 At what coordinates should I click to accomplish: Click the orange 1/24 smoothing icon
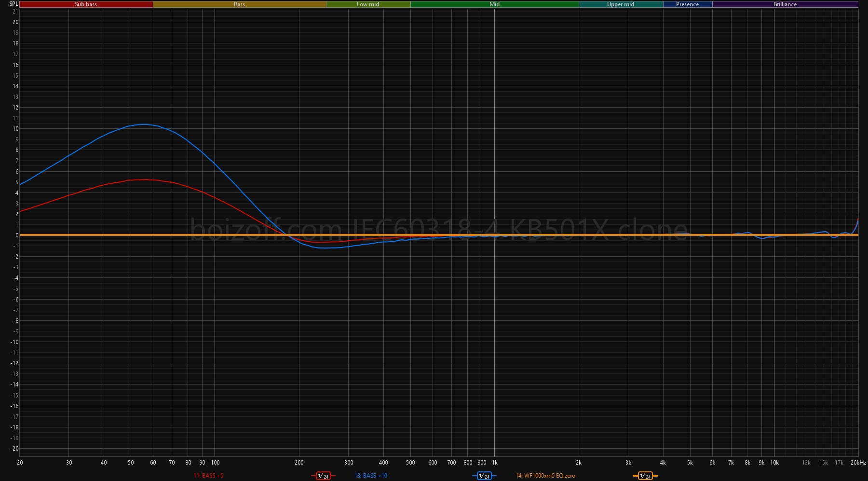tap(645, 476)
